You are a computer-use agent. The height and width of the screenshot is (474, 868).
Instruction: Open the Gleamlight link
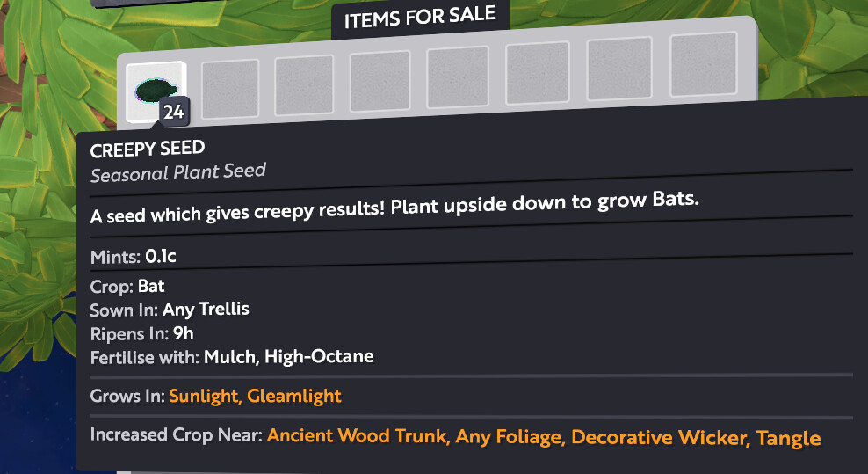click(294, 396)
